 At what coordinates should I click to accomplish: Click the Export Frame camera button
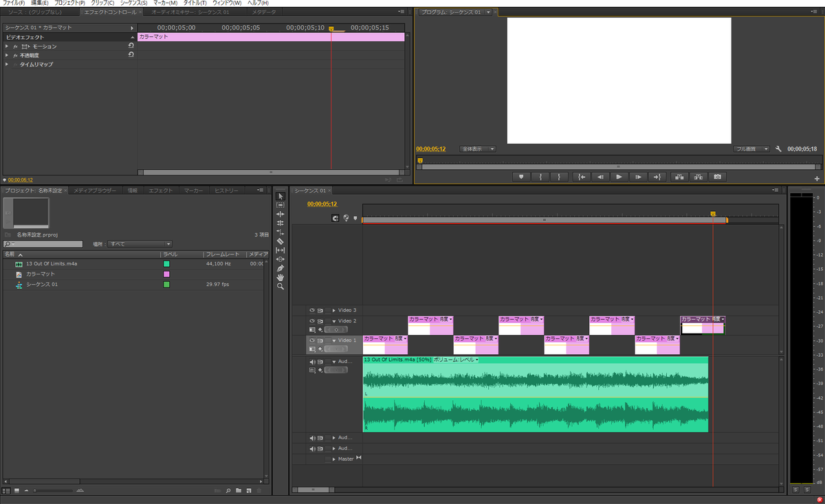(718, 177)
